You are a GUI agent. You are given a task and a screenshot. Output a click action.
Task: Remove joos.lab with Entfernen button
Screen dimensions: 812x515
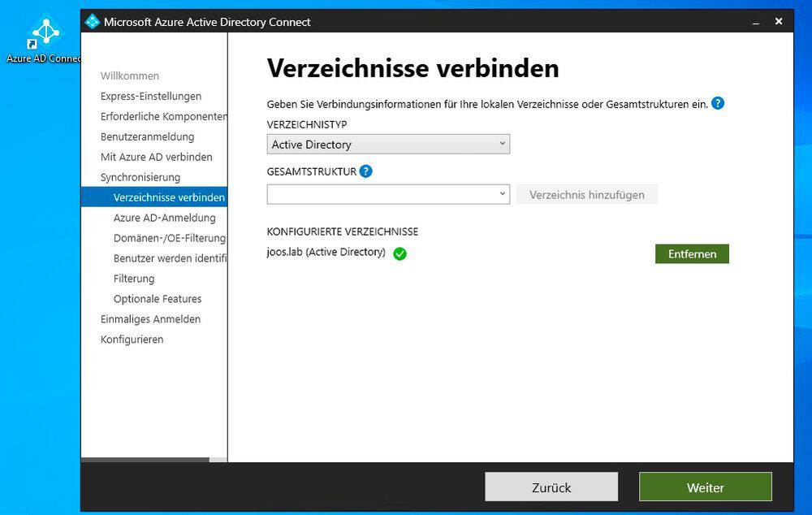point(692,254)
